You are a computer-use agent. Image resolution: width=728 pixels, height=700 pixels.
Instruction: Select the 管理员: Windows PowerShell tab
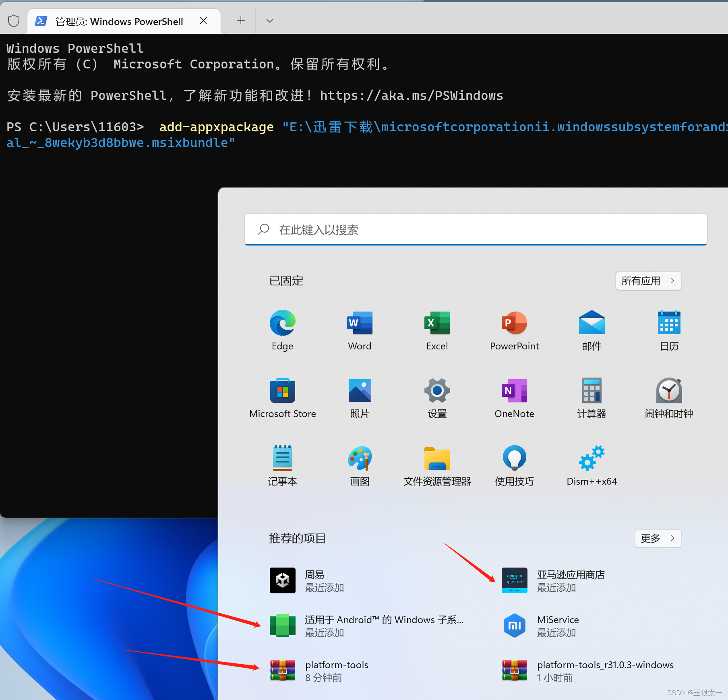(x=124, y=21)
